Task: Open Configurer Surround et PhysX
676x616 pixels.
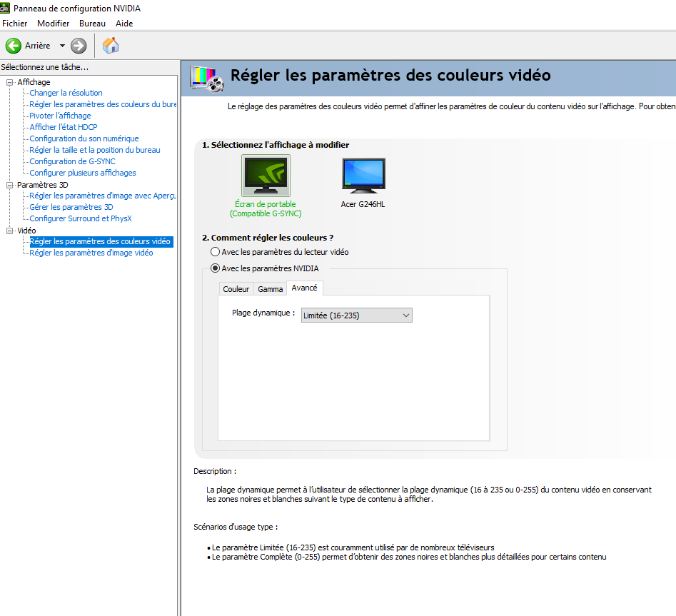Action: (81, 218)
